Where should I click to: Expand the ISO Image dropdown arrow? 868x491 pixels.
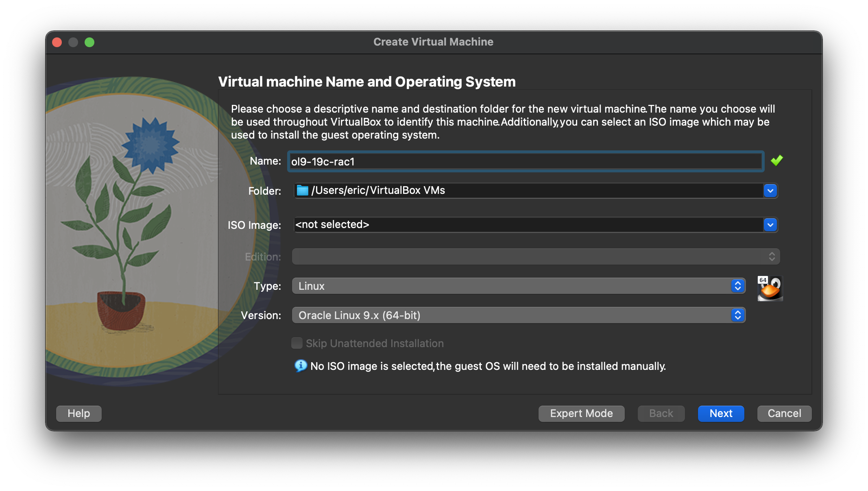[x=770, y=225]
